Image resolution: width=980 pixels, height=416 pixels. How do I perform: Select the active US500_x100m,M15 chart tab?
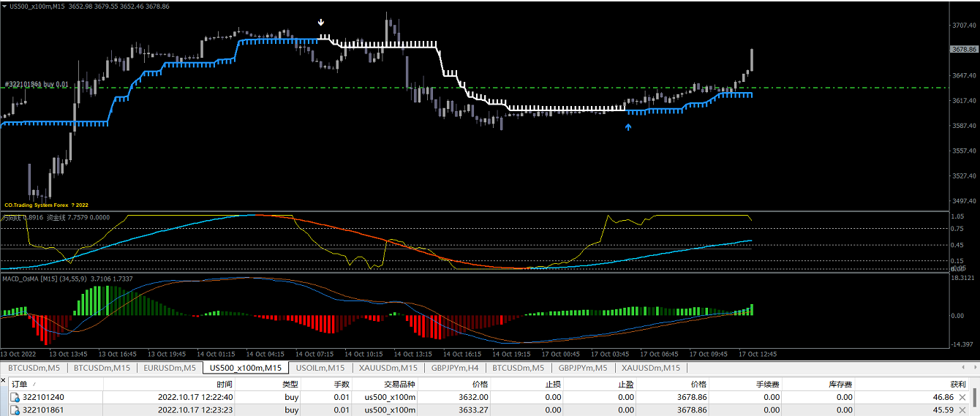point(245,368)
